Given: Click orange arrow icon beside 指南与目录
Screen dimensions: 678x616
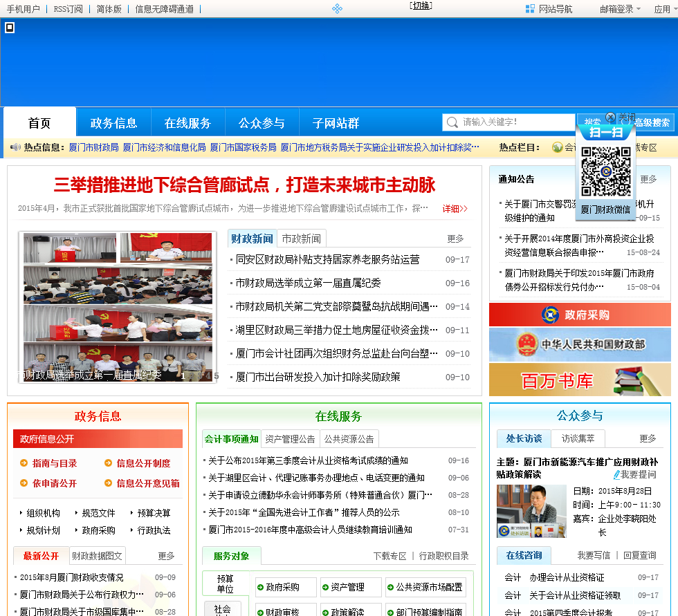Looking at the screenshot, I should [24, 463].
